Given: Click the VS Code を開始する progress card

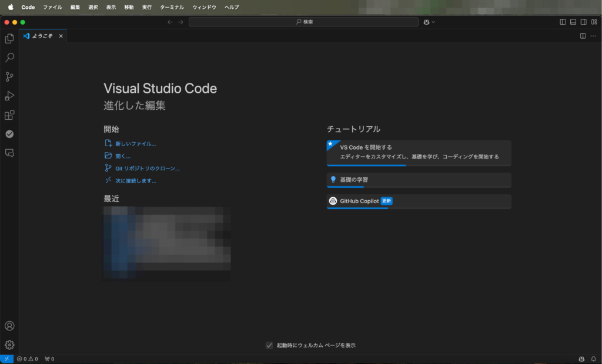Looking at the screenshot, I should (419, 152).
